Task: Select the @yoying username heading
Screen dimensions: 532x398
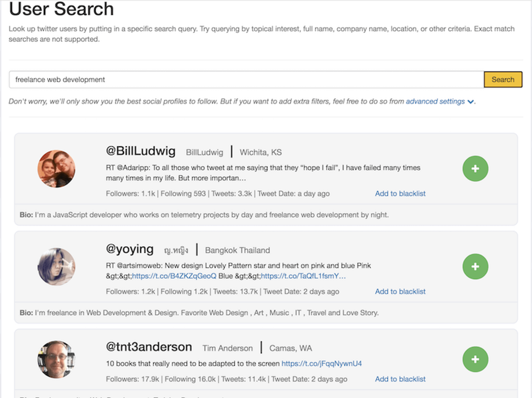Action: [x=130, y=249]
